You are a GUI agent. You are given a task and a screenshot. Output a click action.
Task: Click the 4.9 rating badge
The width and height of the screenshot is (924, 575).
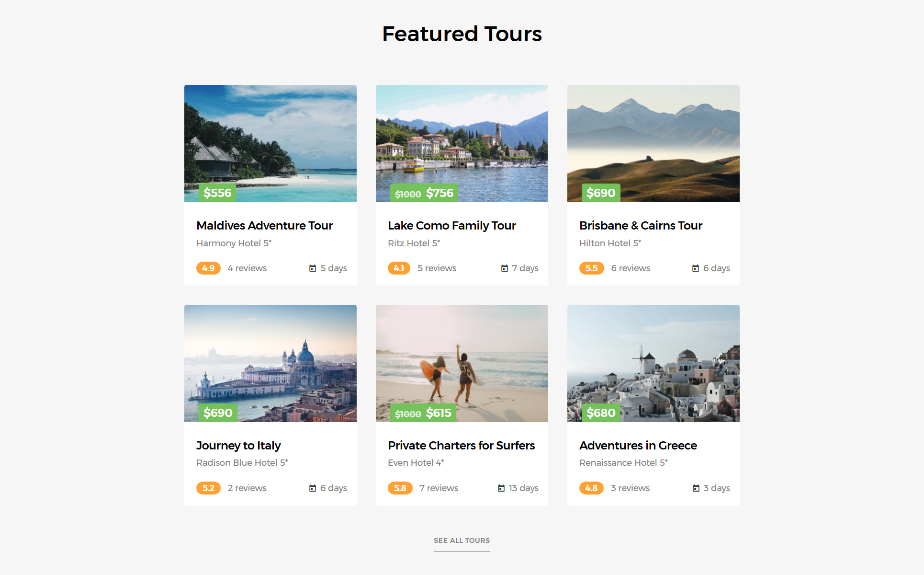[x=208, y=268]
